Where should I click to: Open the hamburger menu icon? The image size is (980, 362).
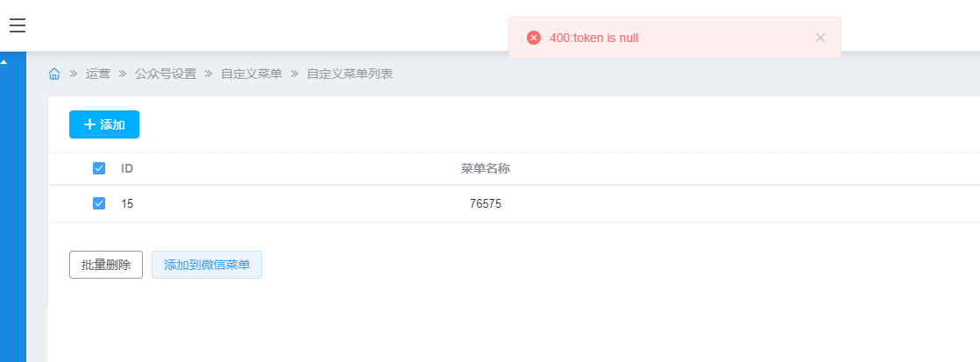click(18, 25)
